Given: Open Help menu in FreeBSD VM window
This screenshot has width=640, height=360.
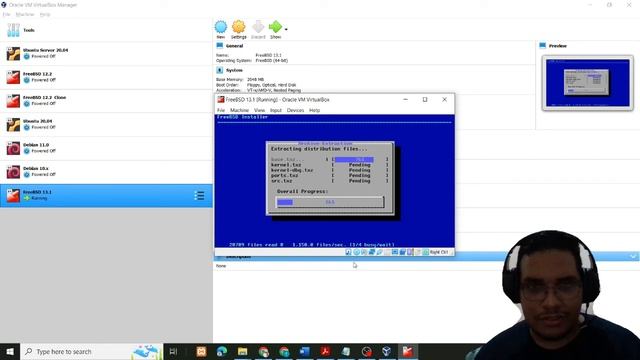Looking at the screenshot, I should tap(314, 110).
